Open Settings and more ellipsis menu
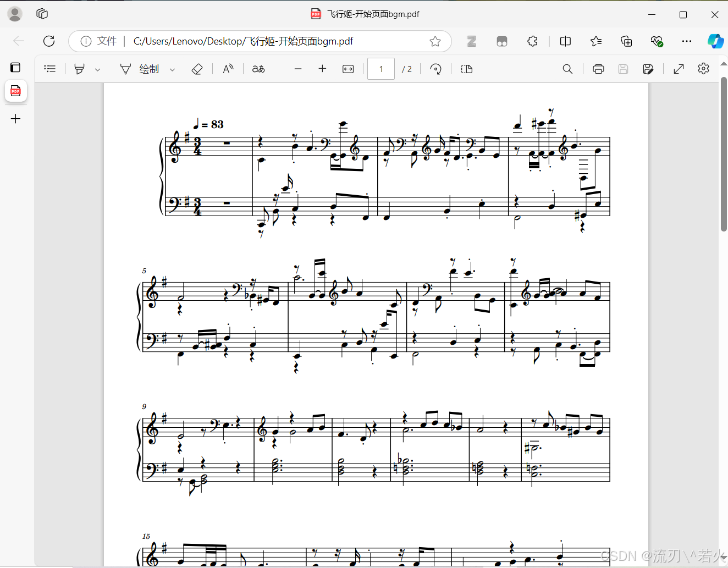Image resolution: width=728 pixels, height=568 pixels. (x=687, y=41)
